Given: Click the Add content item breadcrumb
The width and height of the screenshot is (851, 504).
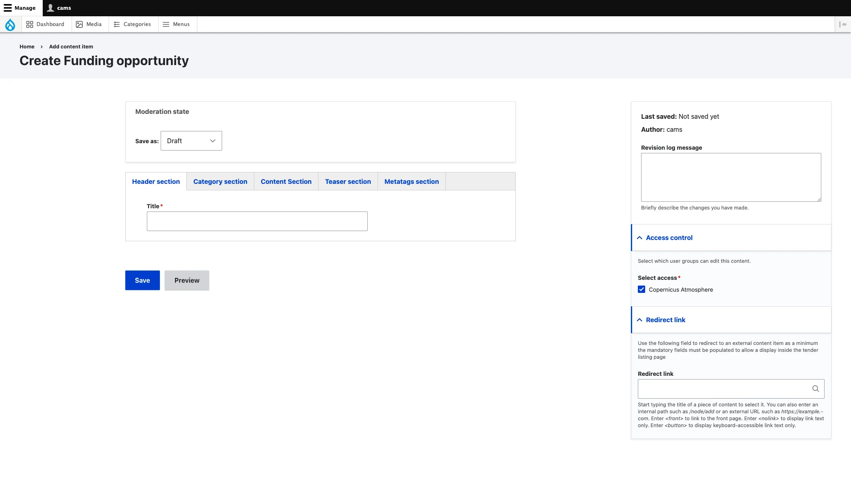Looking at the screenshot, I should coord(71,47).
